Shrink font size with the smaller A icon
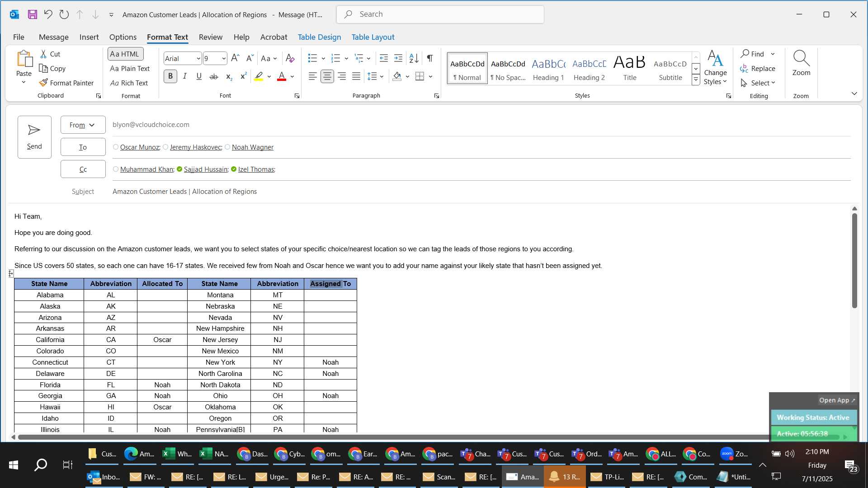Screen dimensions: 868x488 (x=250, y=58)
